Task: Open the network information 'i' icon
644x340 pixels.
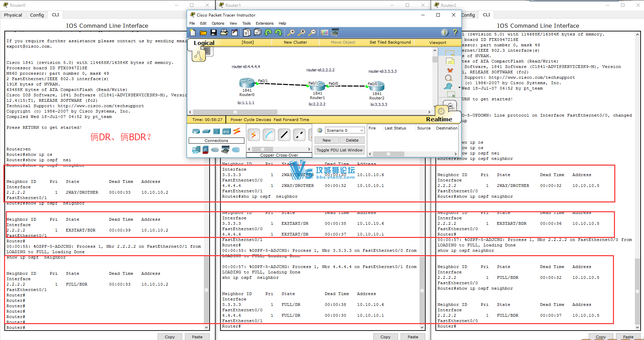Action: pos(445,32)
